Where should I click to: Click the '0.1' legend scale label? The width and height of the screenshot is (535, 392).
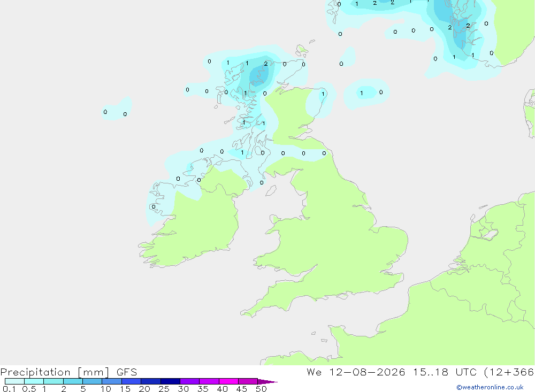pyautogui.click(x=9, y=389)
